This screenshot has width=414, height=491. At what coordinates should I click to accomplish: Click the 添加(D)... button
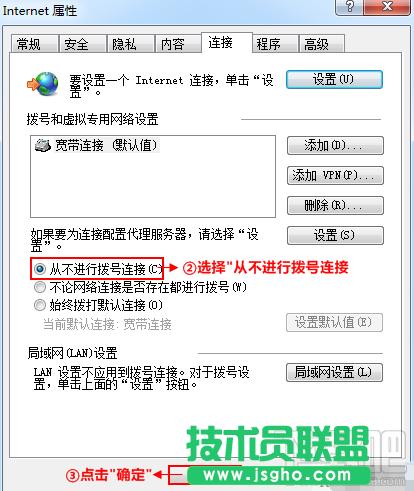pos(335,145)
